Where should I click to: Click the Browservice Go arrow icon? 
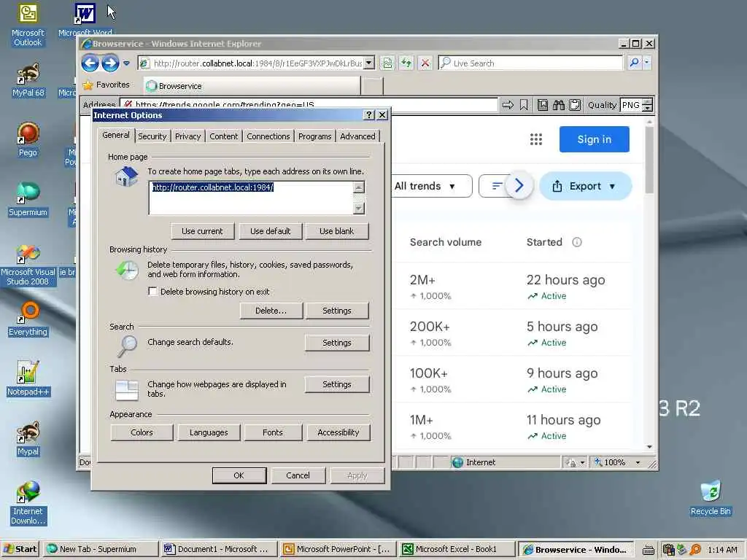[x=508, y=105]
